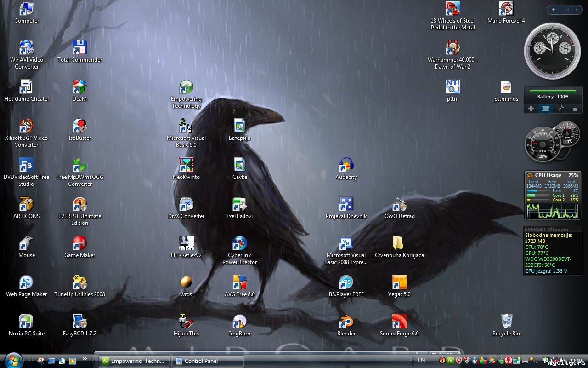Launch Warhammer 40.000 Dawn of War 2
Viewport: 588px width, 368px height.
tap(453, 55)
